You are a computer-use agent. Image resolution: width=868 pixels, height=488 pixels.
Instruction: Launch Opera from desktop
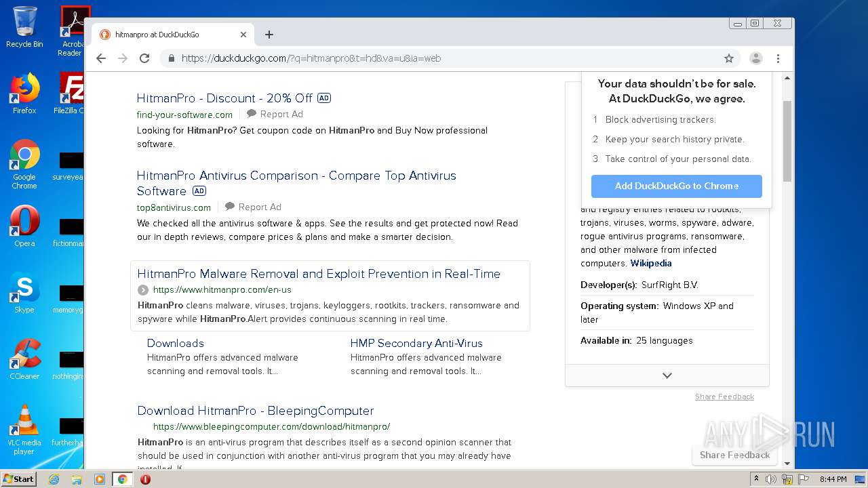point(24,226)
